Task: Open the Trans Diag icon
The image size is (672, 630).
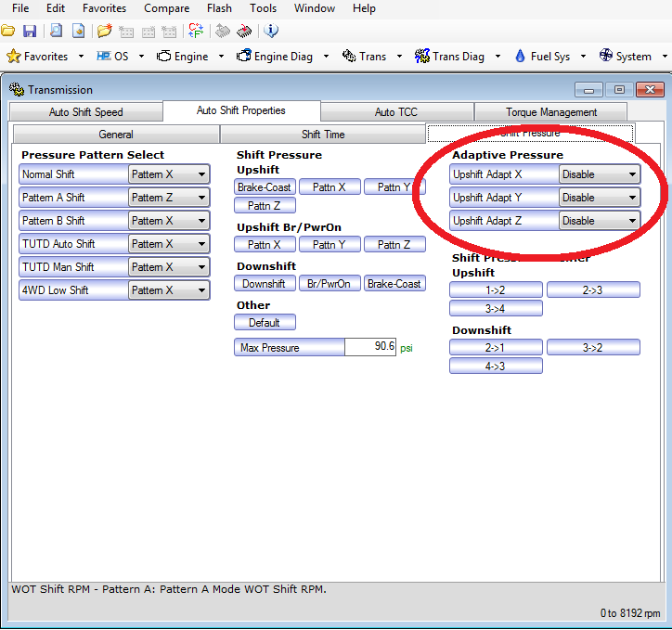Action: click(422, 56)
